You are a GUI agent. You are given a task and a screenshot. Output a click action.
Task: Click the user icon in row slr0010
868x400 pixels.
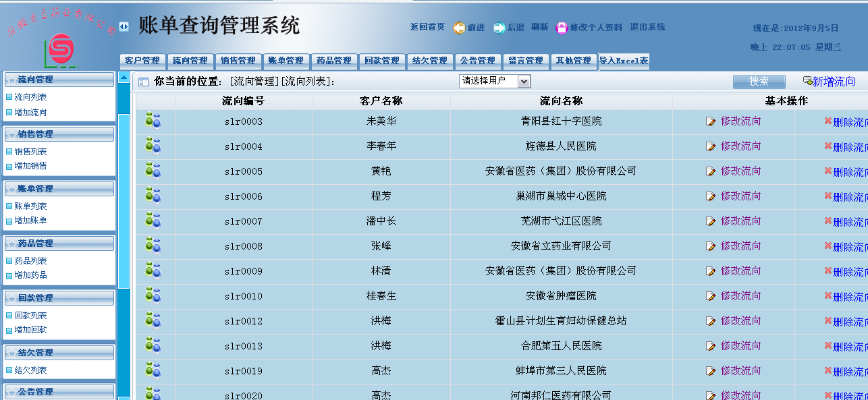(x=153, y=295)
